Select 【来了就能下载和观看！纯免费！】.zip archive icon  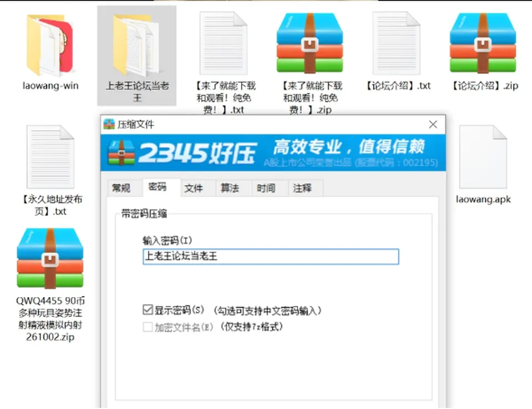[x=310, y=43]
